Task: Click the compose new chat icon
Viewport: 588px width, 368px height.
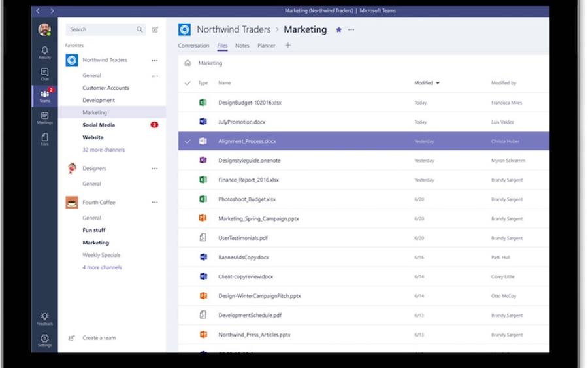Action: click(155, 29)
